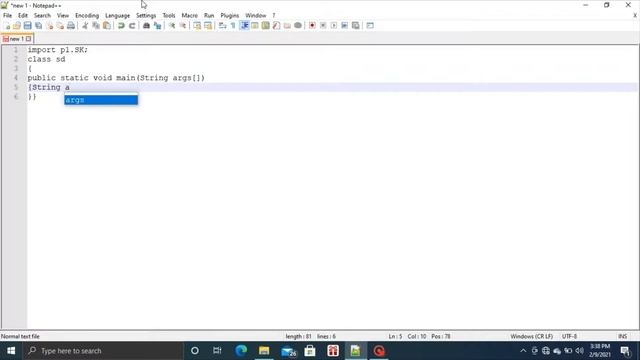The height and width of the screenshot is (360, 640).
Task: Choose args from autocomplete popup
Action: [x=101, y=100]
